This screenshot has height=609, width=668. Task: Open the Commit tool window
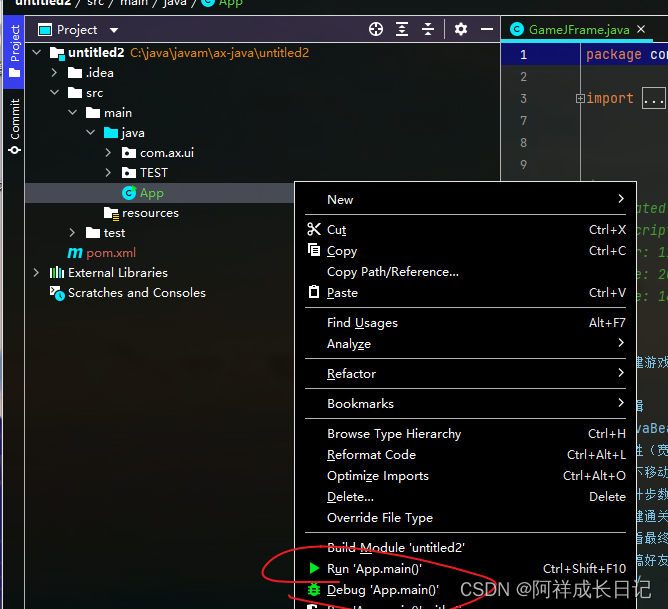coord(14,126)
